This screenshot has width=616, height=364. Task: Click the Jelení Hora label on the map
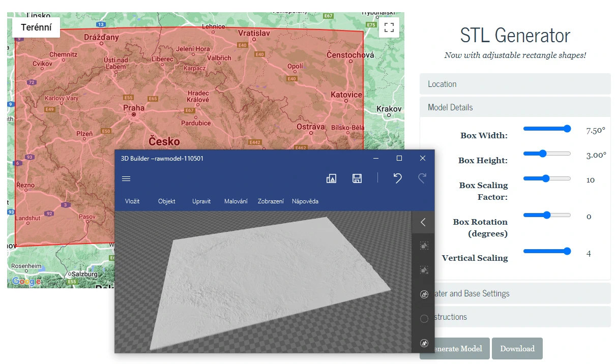click(x=193, y=49)
